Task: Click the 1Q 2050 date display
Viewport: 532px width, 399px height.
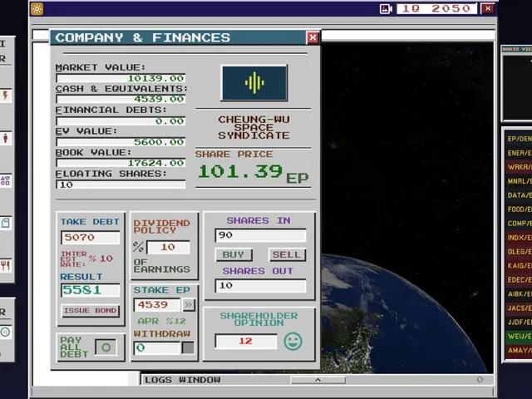Action: (x=436, y=9)
